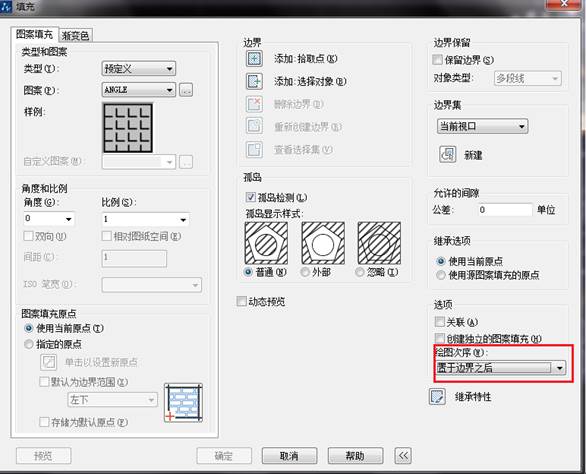Click the Preview (预览) button
Image resolution: width=586 pixels, height=474 pixels.
(43, 456)
